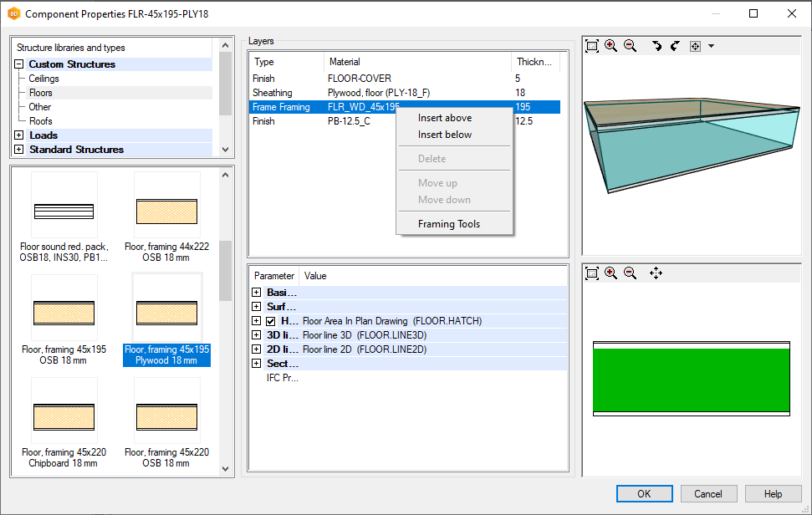The image size is (812, 515).
Task: Expand the Standard Structures node
Action: pyautogui.click(x=19, y=150)
